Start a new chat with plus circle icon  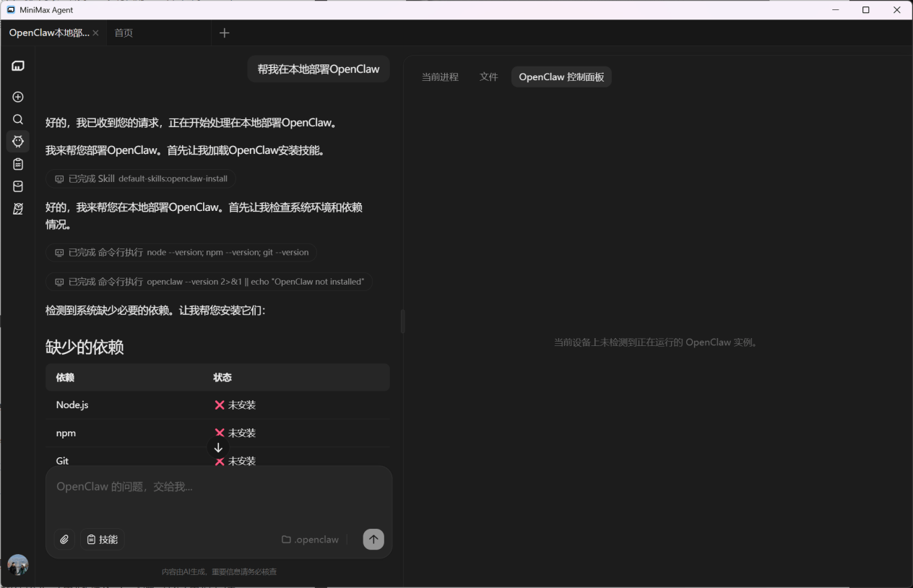tap(18, 97)
